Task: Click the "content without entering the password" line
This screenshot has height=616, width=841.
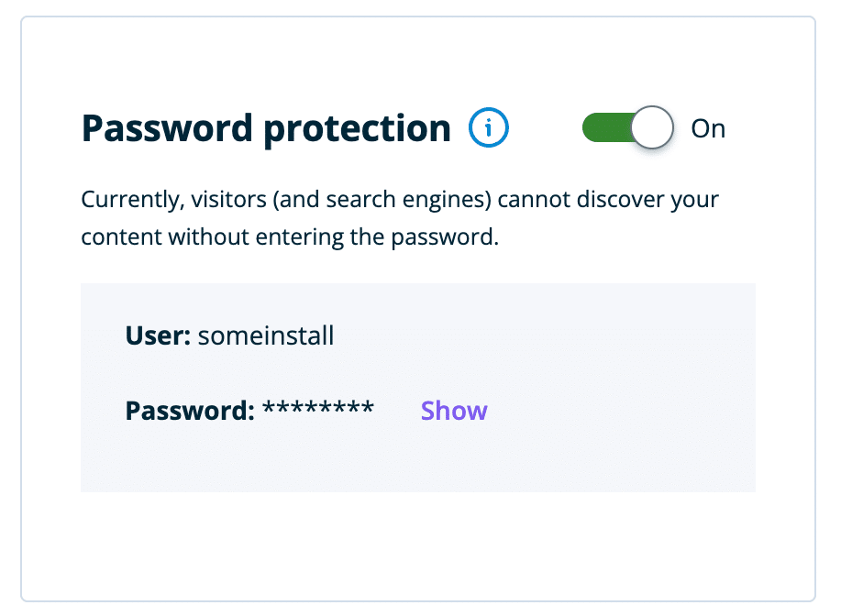Action: pos(289,237)
